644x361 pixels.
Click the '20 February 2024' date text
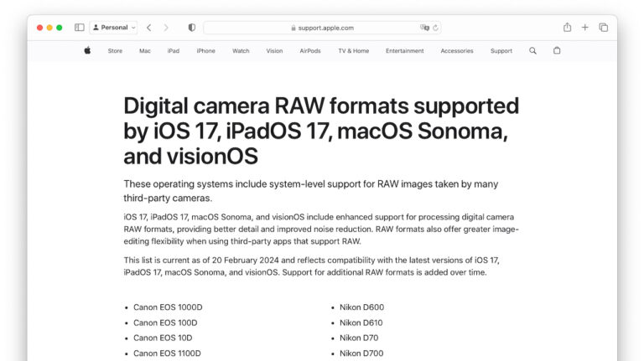click(x=245, y=260)
